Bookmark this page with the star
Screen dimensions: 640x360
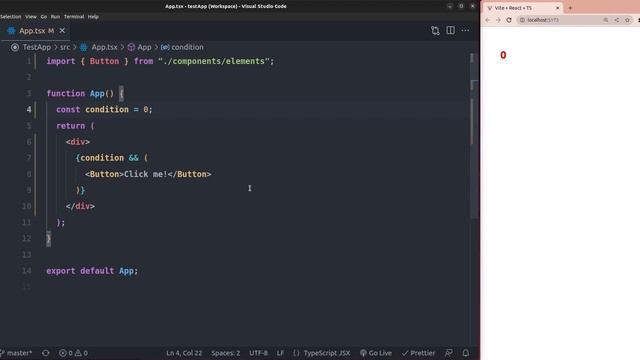tap(627, 20)
